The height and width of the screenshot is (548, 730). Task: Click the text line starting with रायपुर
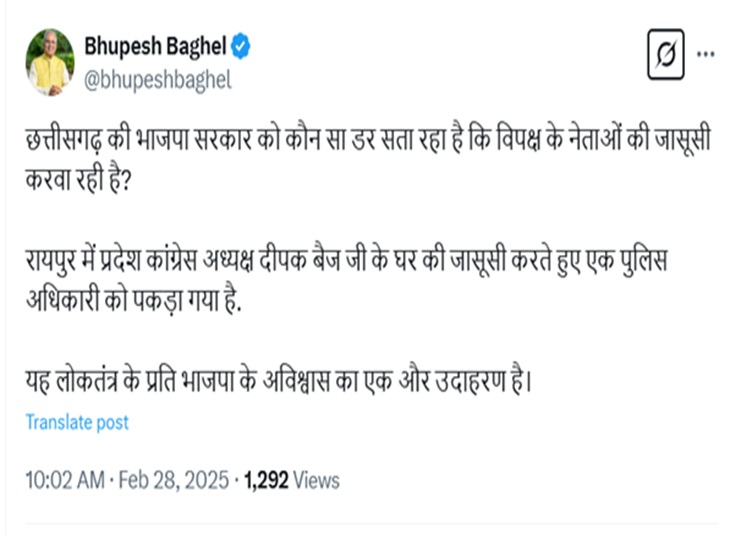pos(345,258)
